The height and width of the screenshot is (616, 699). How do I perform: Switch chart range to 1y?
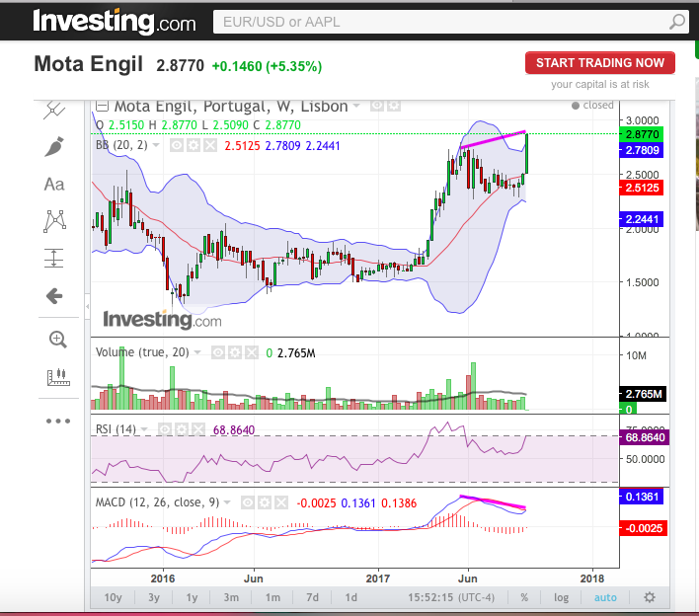click(192, 597)
